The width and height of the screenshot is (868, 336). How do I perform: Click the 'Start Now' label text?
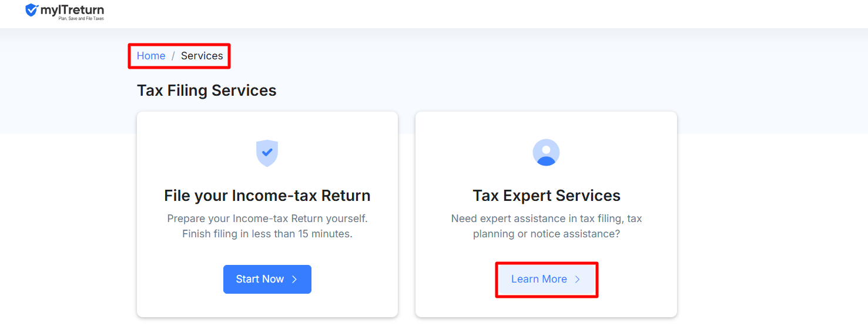tap(260, 279)
